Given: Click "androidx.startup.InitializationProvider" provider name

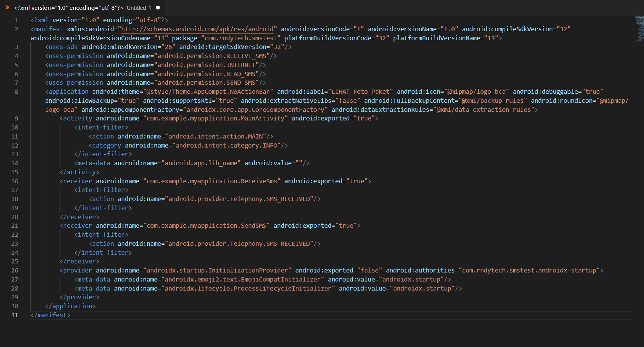Looking at the screenshot, I should click(x=217, y=270).
